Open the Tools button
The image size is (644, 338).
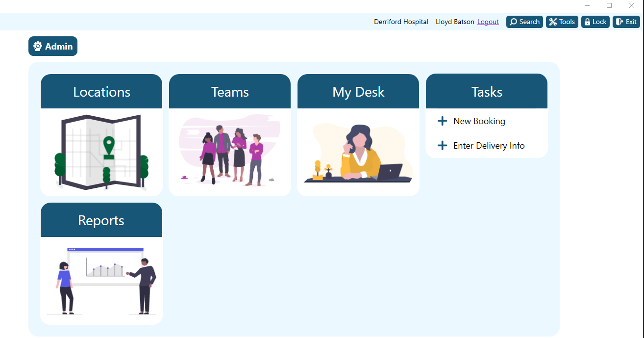(x=562, y=22)
